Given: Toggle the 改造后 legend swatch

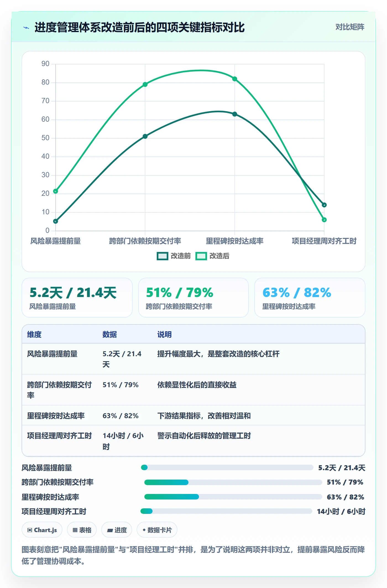Looking at the screenshot, I should tap(201, 256).
